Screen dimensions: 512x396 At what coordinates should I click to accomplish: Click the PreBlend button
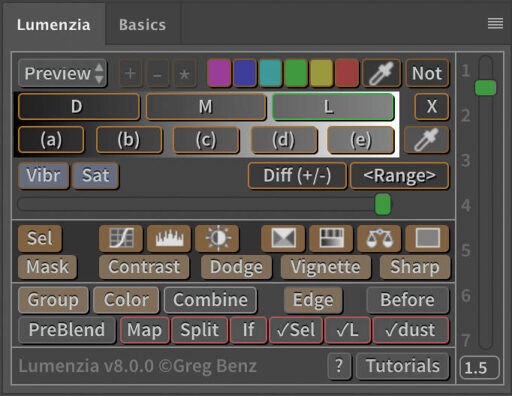coord(67,330)
